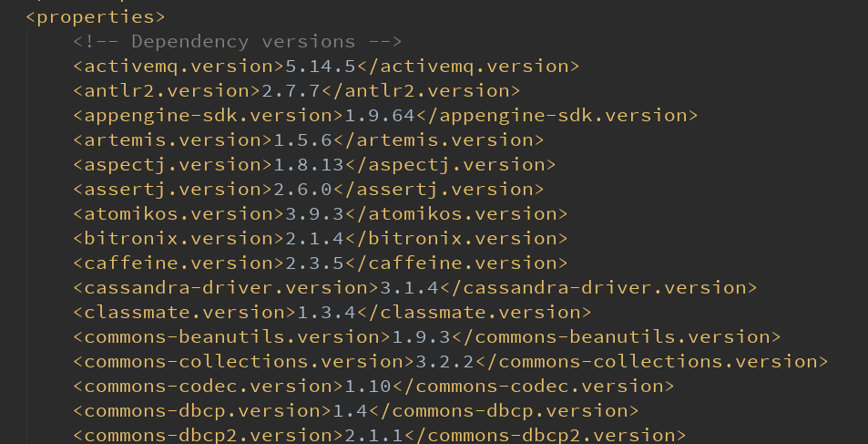Click the closing commons-collections.version tag

tap(651, 361)
